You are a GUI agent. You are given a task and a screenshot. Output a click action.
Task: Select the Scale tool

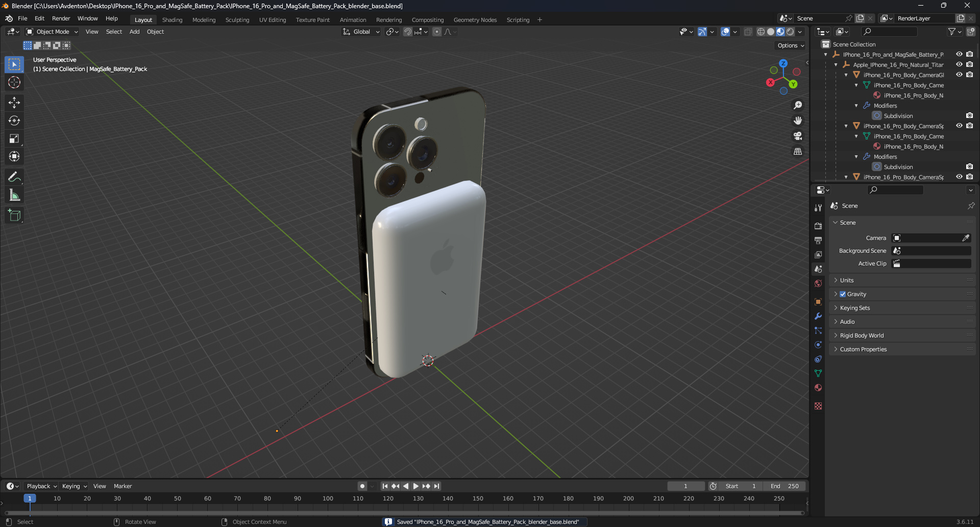[14, 138]
